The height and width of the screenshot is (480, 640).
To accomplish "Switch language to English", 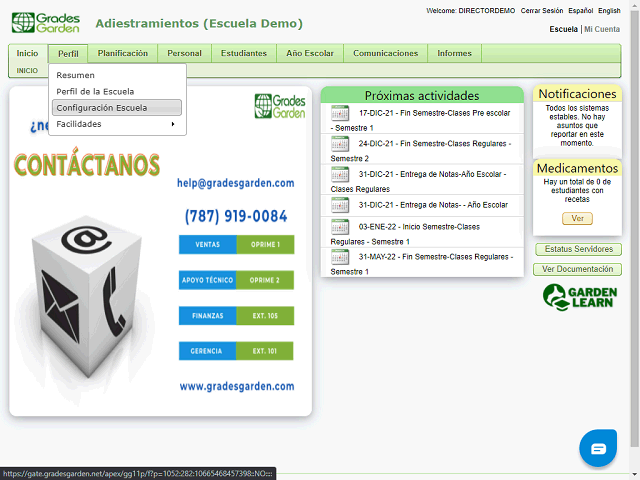I will (x=609, y=11).
